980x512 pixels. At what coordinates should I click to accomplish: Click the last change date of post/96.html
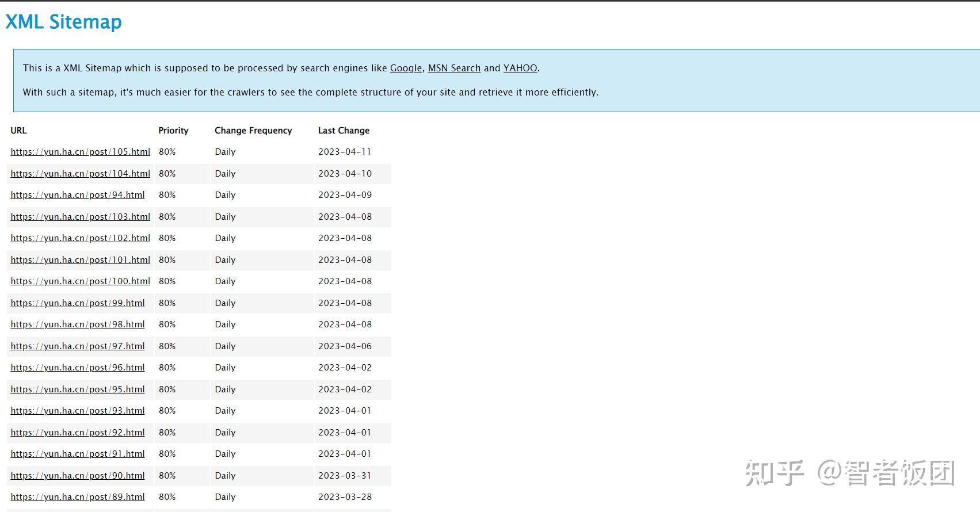click(345, 368)
